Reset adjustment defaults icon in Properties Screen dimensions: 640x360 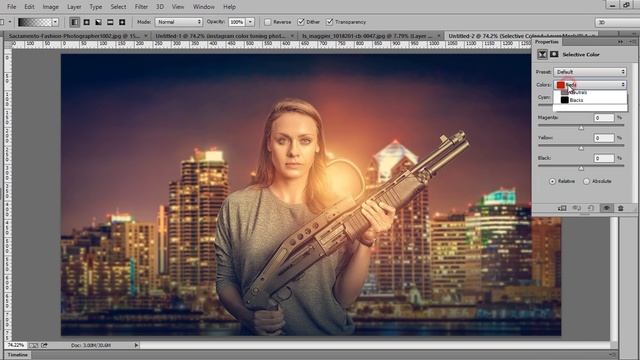click(591, 208)
